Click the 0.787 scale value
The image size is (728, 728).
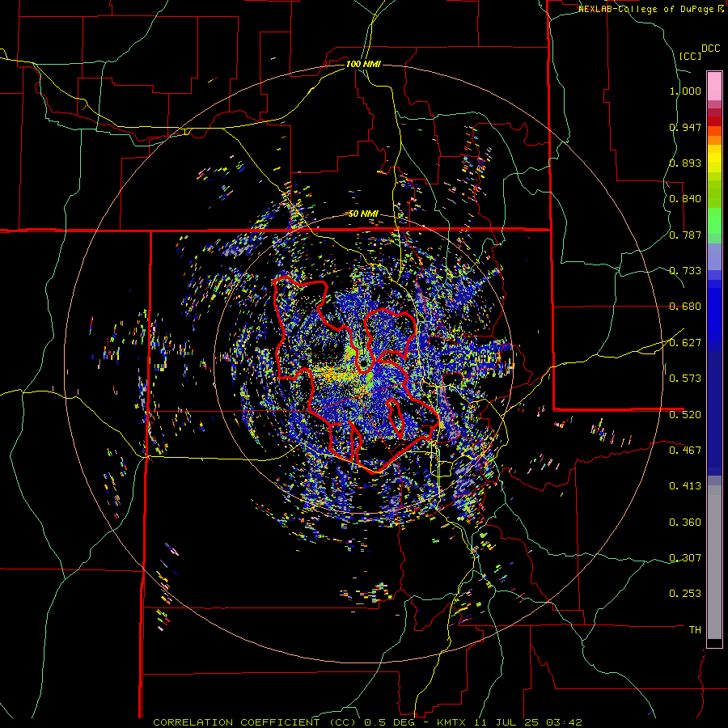685,235
